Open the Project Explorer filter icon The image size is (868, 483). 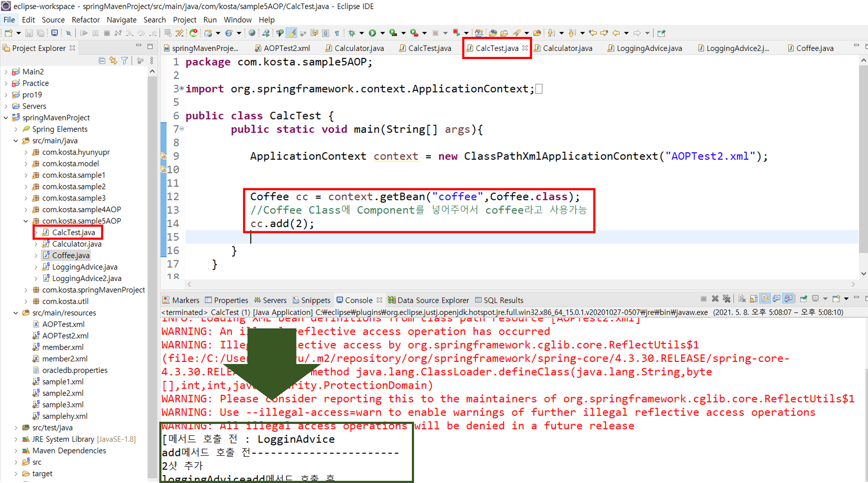[125, 61]
